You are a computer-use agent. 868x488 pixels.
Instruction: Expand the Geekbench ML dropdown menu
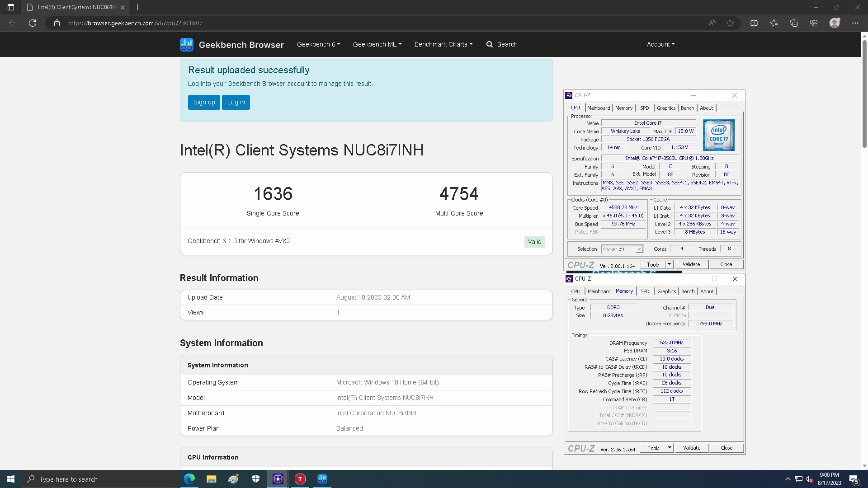click(x=377, y=44)
